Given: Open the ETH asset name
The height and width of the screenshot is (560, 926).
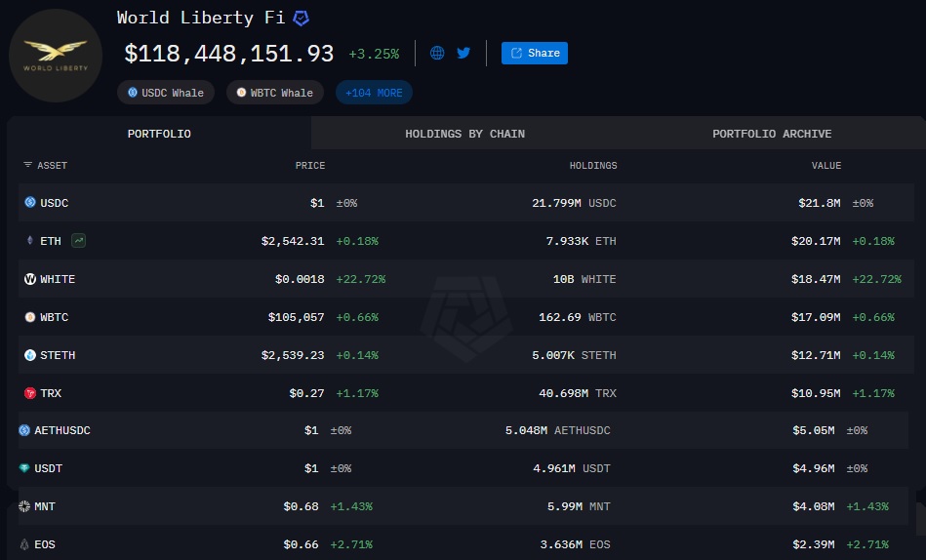Looking at the screenshot, I should click(51, 241).
